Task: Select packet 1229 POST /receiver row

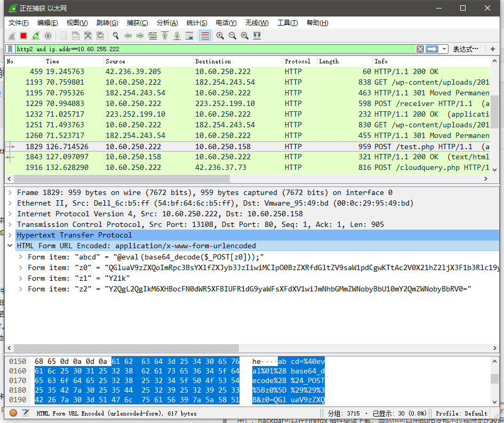Action: click(247, 103)
